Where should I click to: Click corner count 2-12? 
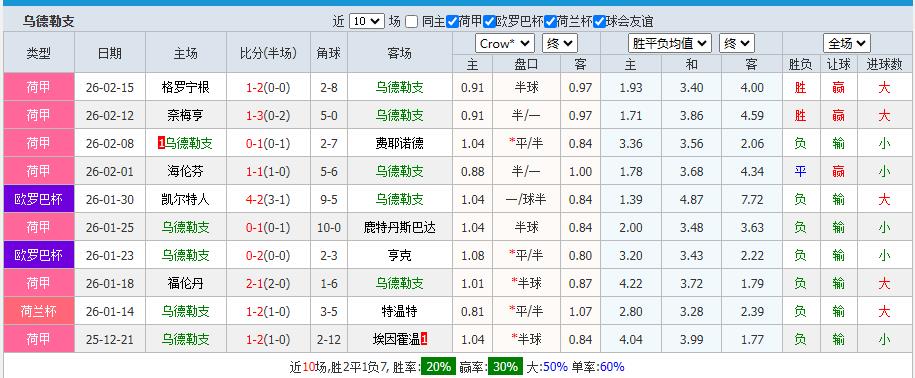coord(329,340)
